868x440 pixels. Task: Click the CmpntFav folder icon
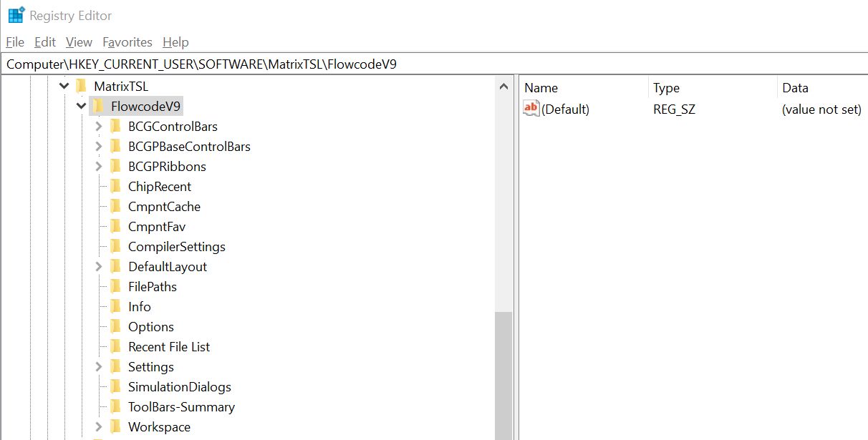click(x=116, y=227)
